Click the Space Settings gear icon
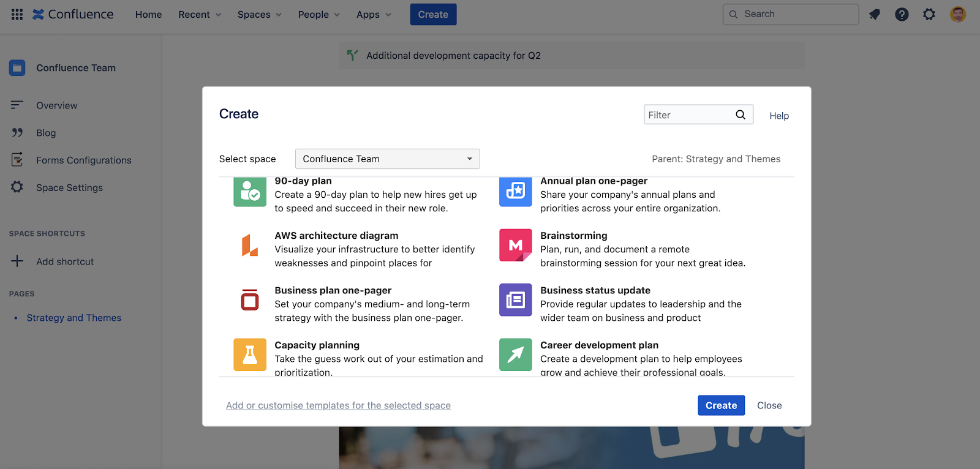 (17, 187)
